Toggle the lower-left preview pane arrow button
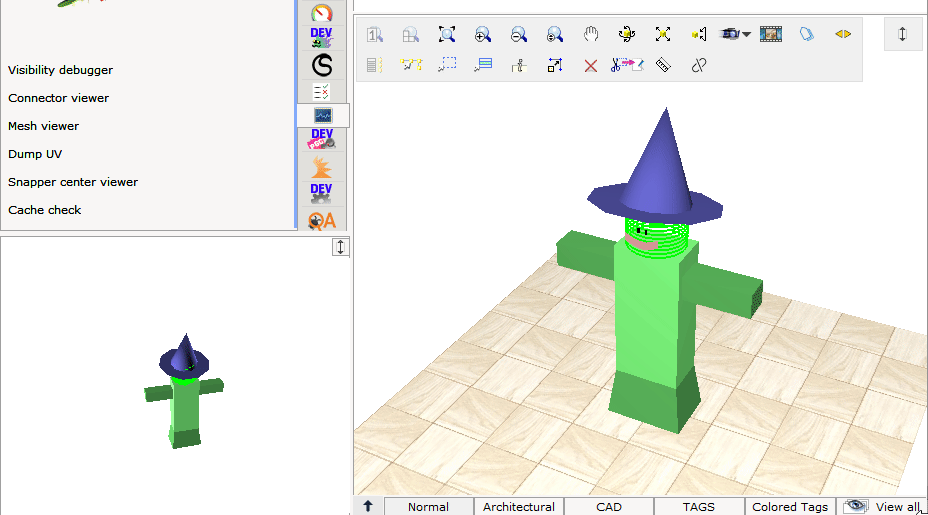The width and height of the screenshot is (928, 515). [340, 247]
